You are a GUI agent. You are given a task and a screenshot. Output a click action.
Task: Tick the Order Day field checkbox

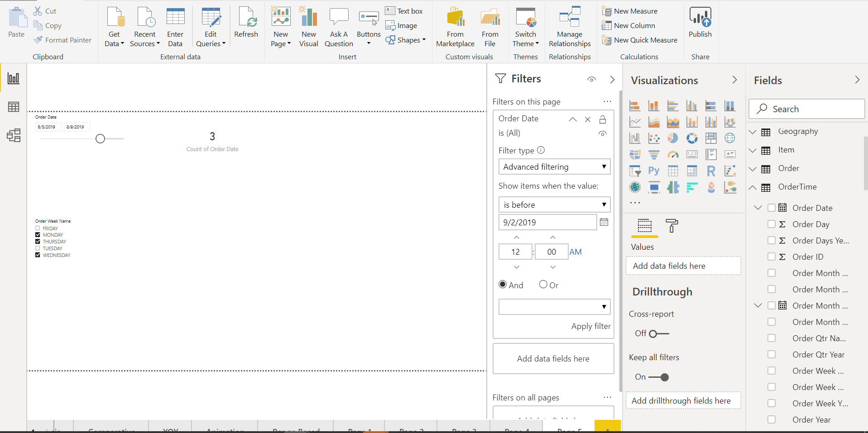[772, 224]
